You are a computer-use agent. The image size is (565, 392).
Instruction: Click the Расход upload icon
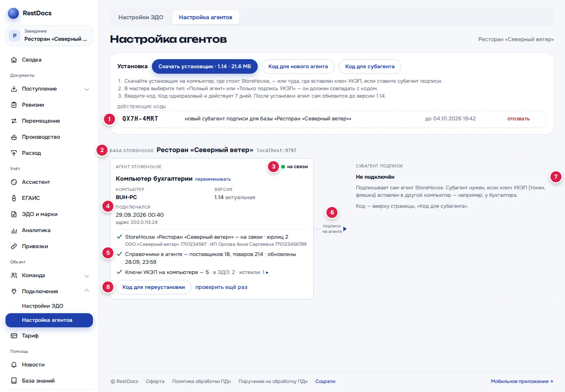[x=14, y=153]
